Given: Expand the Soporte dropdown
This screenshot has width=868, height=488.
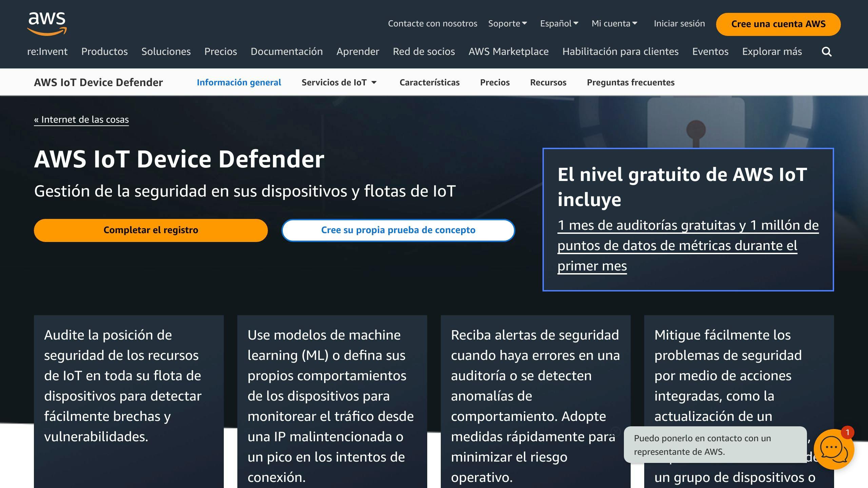Looking at the screenshot, I should coord(508,23).
